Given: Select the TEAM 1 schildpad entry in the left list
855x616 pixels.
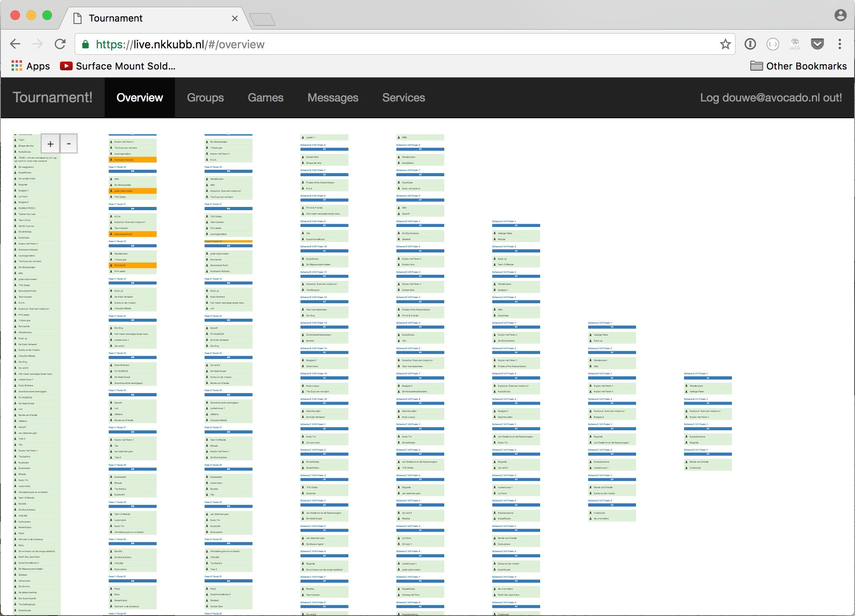Looking at the screenshot, I should (x=37, y=159).
